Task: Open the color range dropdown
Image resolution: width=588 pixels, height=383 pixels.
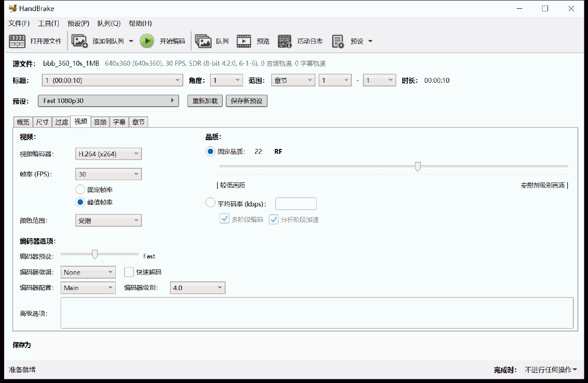Action: [x=108, y=221]
